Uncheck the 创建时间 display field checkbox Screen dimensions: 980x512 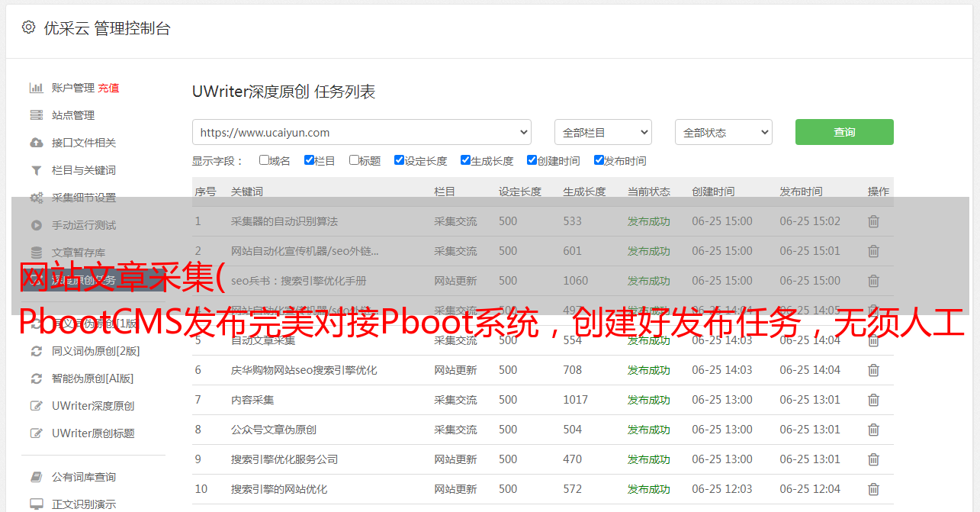[532, 160]
